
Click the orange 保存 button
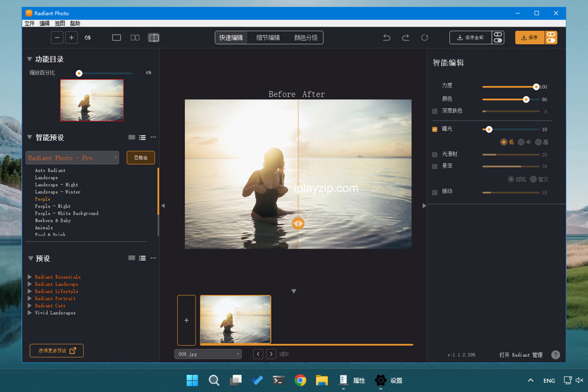pos(530,38)
